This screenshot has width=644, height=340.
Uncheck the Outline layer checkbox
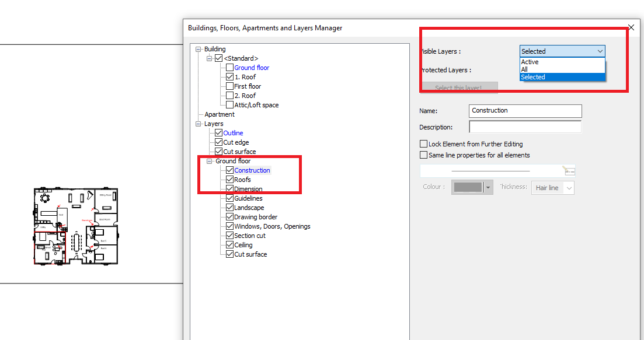click(x=219, y=133)
